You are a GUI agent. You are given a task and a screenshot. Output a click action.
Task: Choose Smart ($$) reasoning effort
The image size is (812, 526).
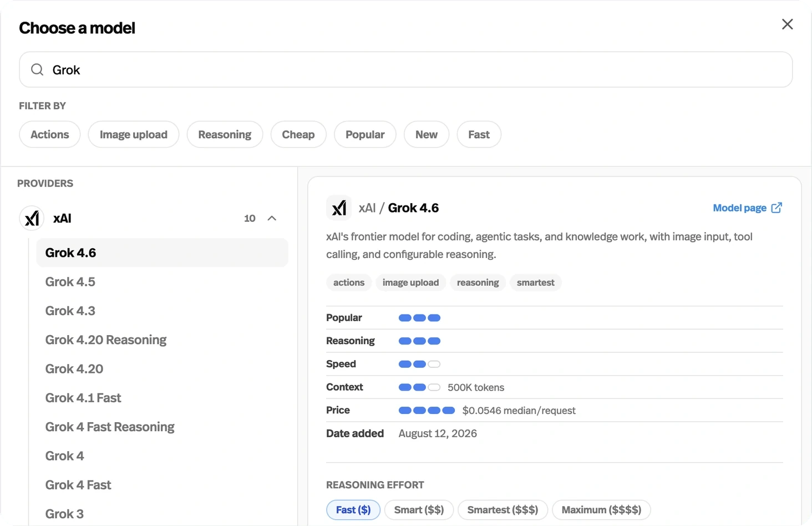pyautogui.click(x=419, y=510)
